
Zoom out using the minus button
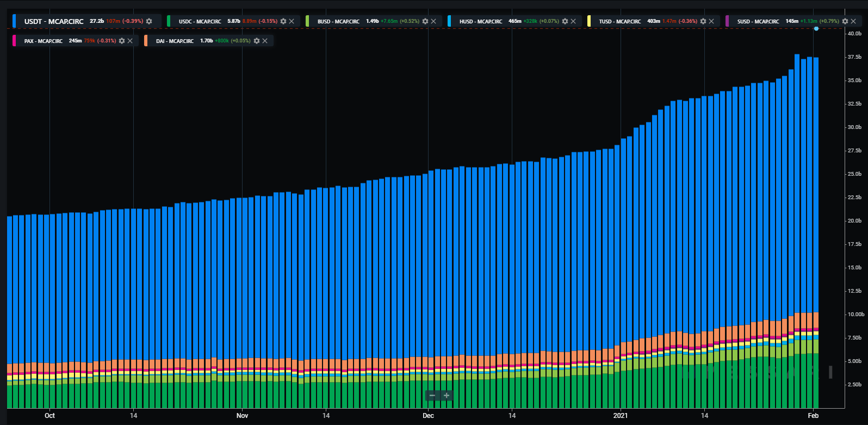[432, 396]
